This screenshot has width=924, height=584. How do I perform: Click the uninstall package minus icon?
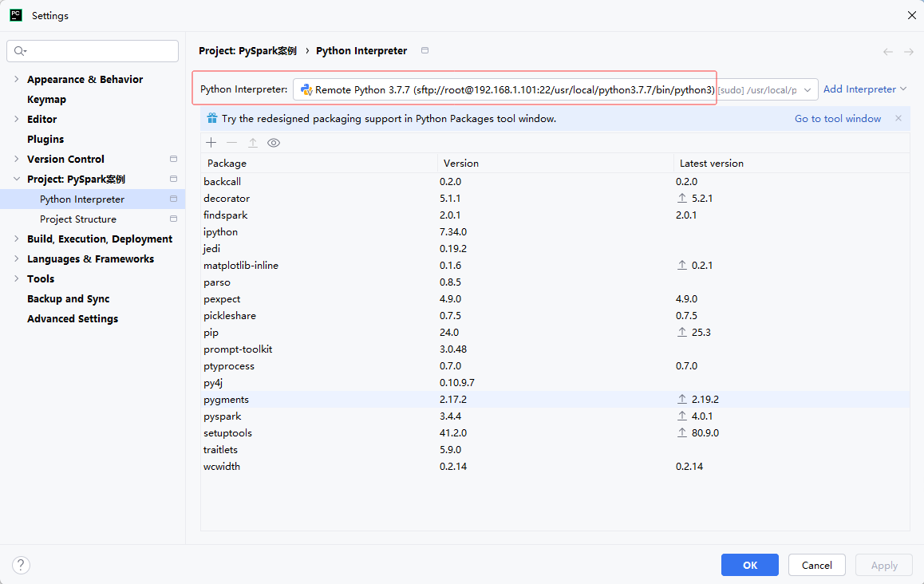click(231, 143)
